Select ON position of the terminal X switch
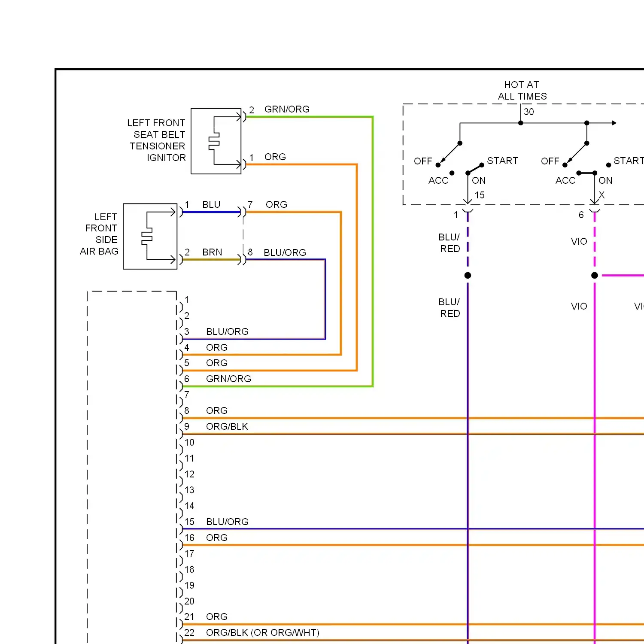This screenshot has width=644, height=644. click(605, 181)
